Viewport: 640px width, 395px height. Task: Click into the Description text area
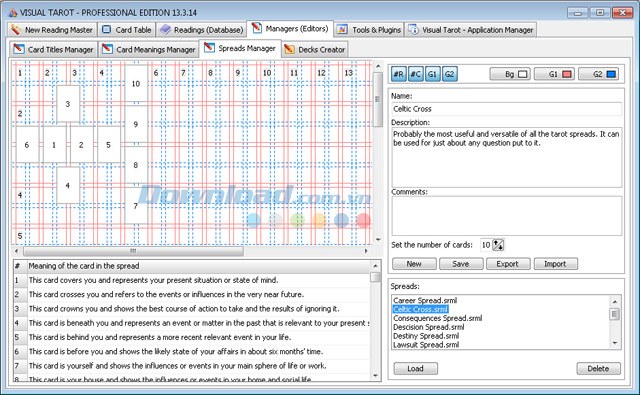[507, 158]
